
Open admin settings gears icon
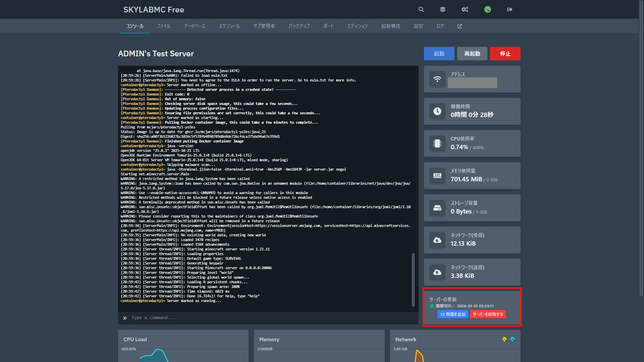coord(465,9)
